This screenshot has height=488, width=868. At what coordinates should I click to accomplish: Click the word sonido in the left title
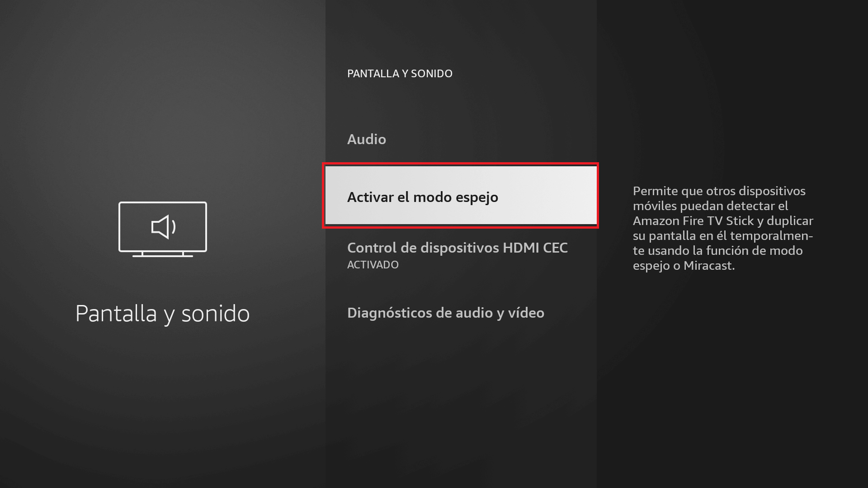[216, 314]
